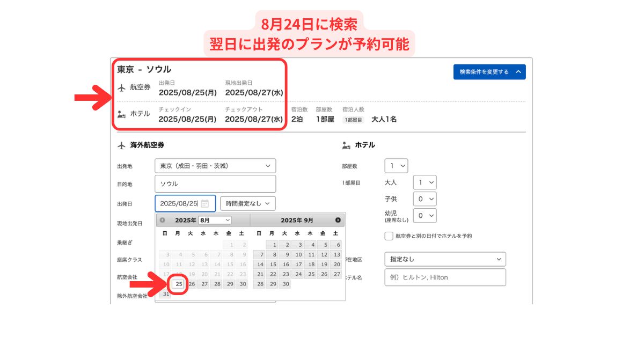Click the 検索条件を変更する button
The width and height of the screenshot is (644, 338).
489,72
